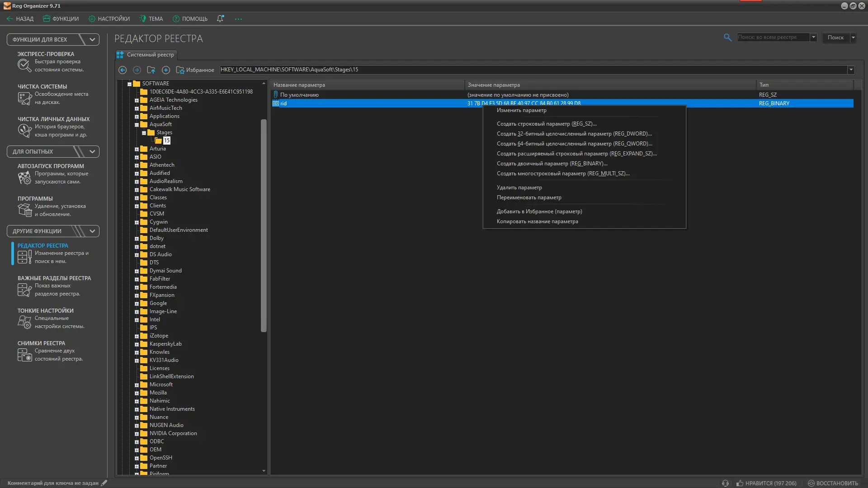The height and width of the screenshot is (488, 868).
Task: Collapse the Функции для всех section
Action: point(92,39)
